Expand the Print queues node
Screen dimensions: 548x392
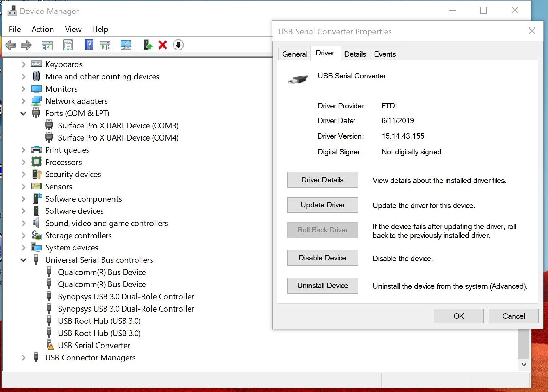(23, 150)
